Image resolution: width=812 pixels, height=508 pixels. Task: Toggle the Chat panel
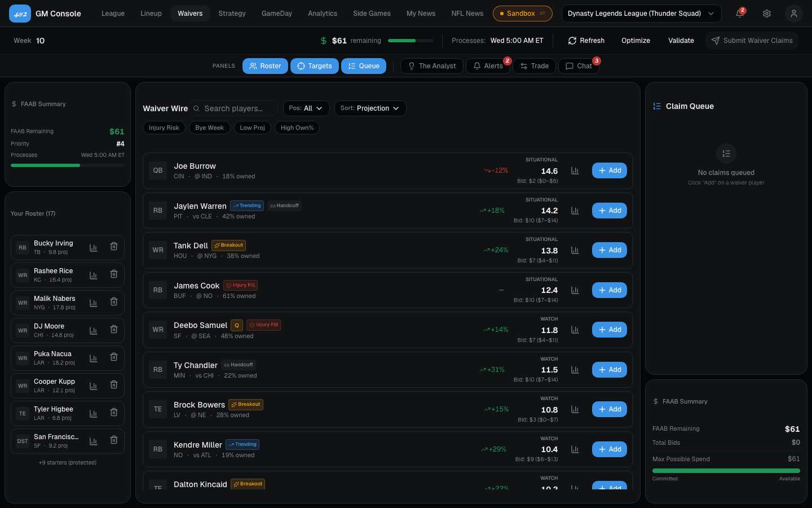[x=579, y=66]
